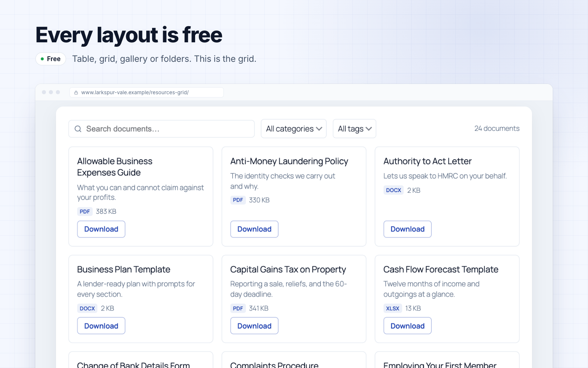The height and width of the screenshot is (368, 588).
Task: Open the All categories dropdown
Action: pos(294,129)
